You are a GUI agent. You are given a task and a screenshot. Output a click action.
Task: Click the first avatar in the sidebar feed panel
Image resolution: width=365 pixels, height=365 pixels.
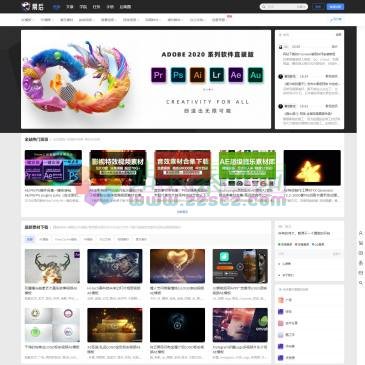281,47
